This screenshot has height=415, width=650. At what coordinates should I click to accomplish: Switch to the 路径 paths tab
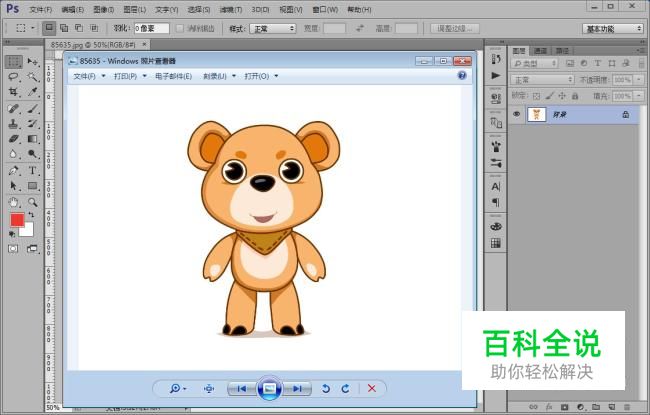[x=562, y=51]
